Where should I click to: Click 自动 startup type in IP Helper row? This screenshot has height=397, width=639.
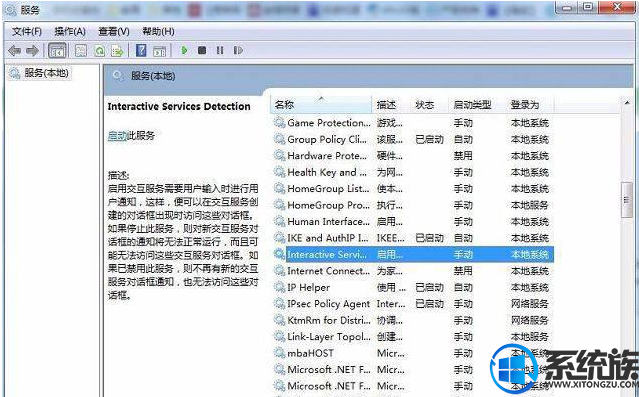click(463, 287)
